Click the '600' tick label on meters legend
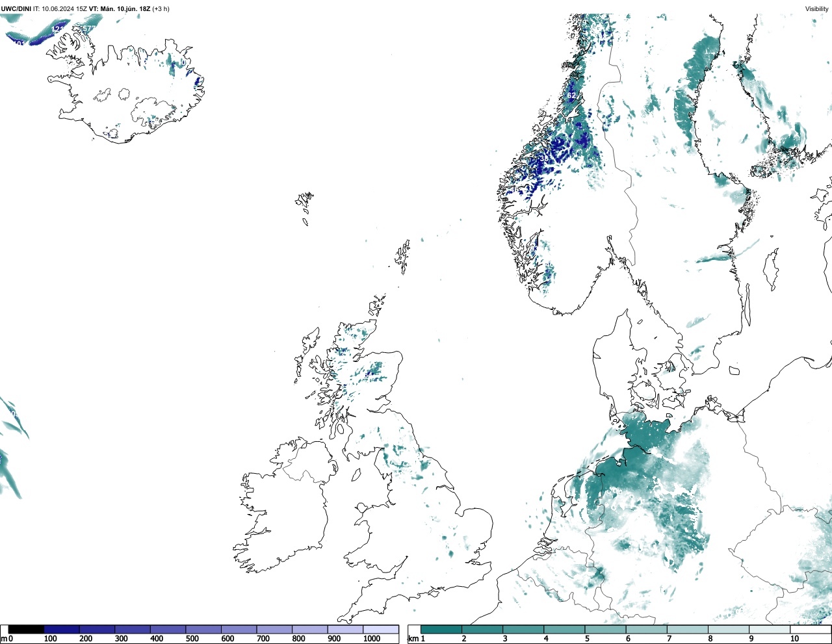Image resolution: width=832 pixels, height=644 pixels. (x=227, y=639)
